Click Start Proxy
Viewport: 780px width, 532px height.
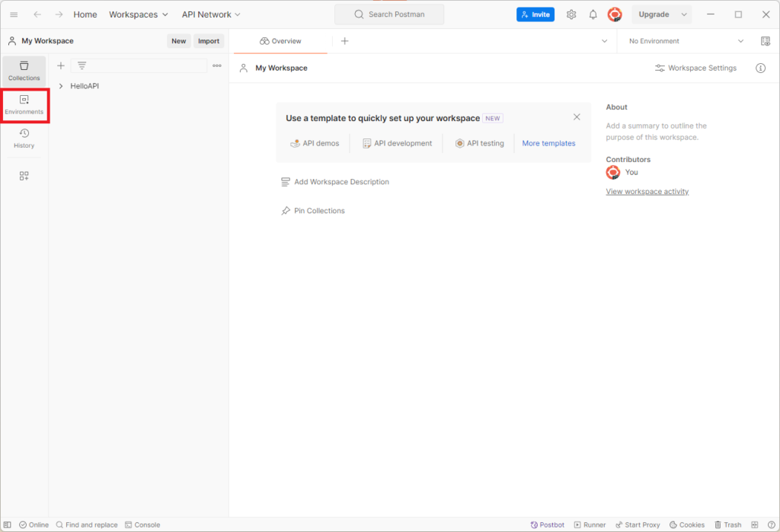[x=638, y=524]
